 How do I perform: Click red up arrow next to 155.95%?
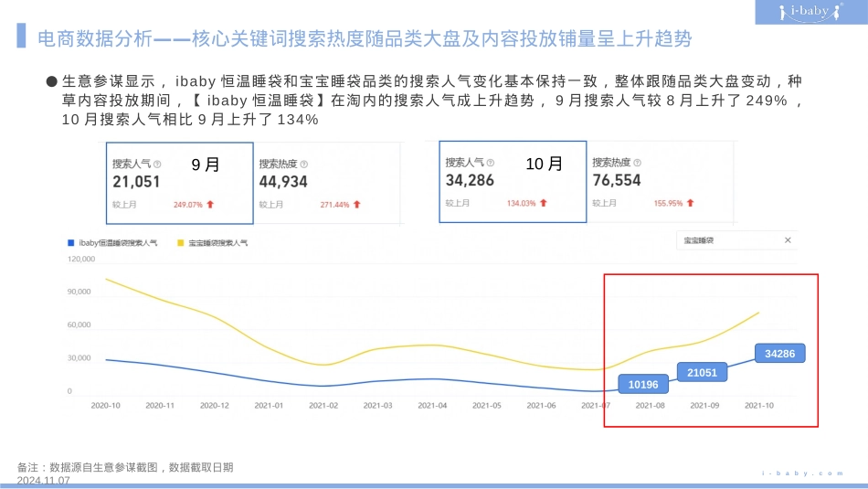tap(691, 203)
